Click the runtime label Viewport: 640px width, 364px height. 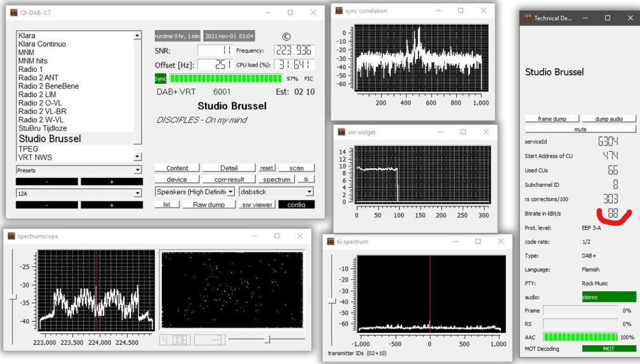tap(177, 36)
